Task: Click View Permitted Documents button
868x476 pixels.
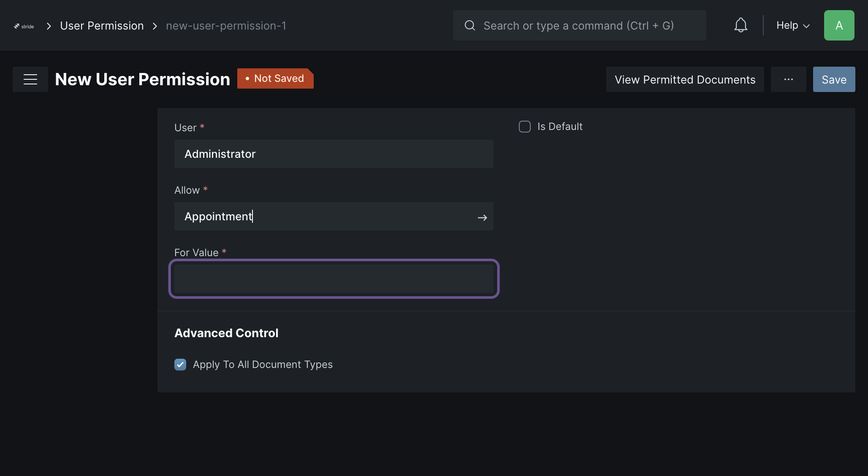Action: (685, 79)
